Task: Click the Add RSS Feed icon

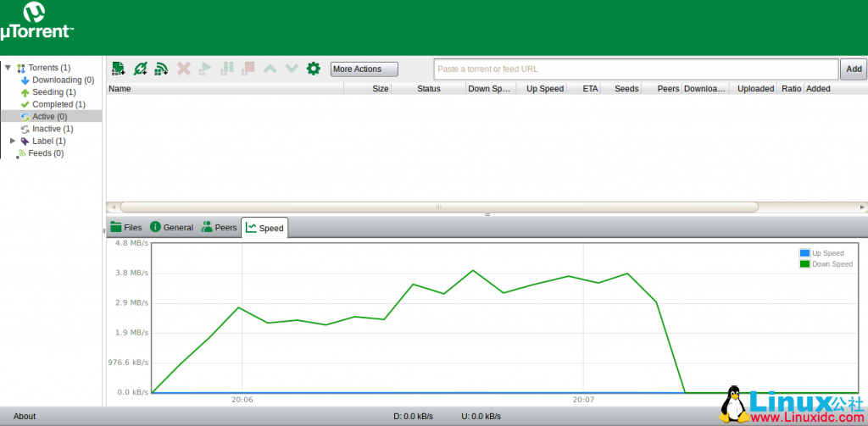Action: tap(161, 69)
